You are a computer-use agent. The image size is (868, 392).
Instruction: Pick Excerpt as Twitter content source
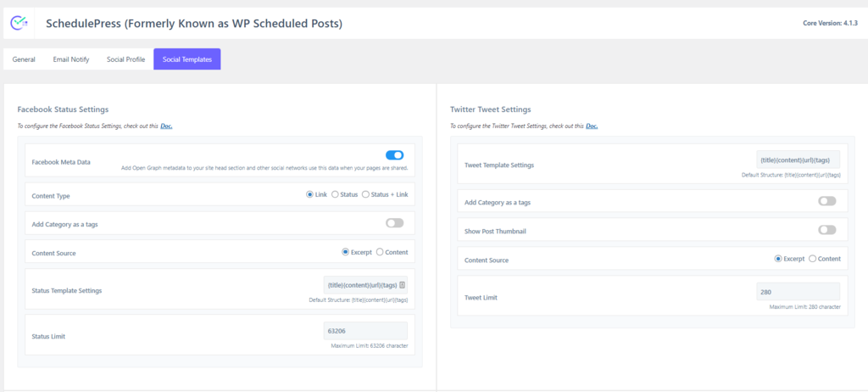click(778, 259)
